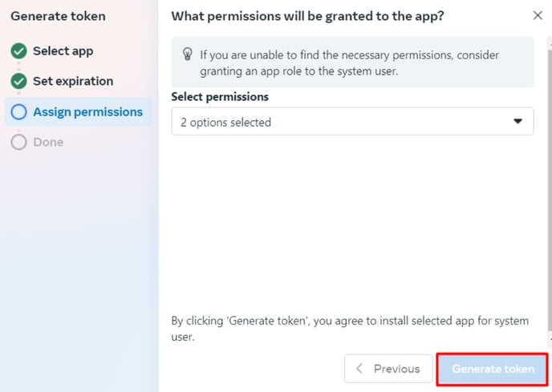
Task: Go back with the Previous button
Action: tap(388, 369)
